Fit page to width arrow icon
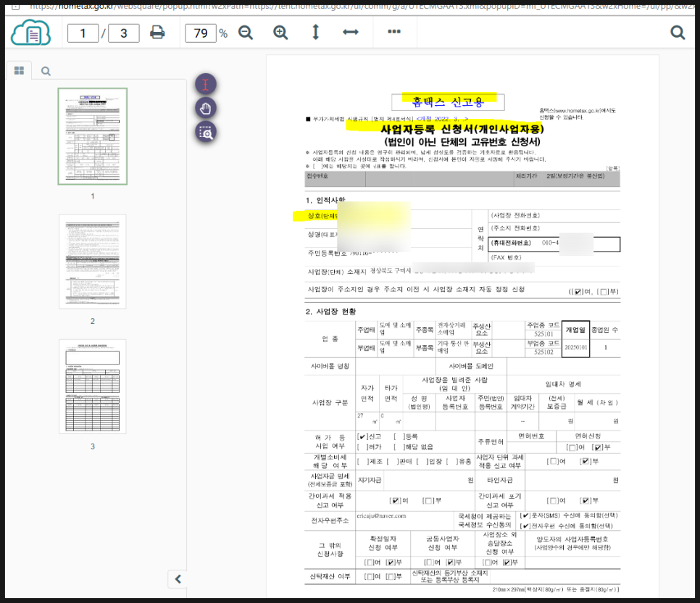The height and width of the screenshot is (603, 700). tap(351, 33)
